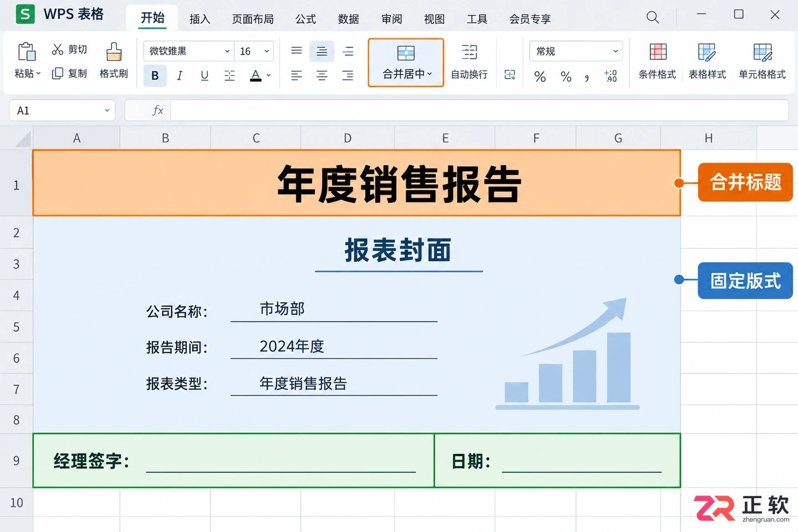Select the merged title cell in row 1

pyautogui.click(x=356, y=183)
